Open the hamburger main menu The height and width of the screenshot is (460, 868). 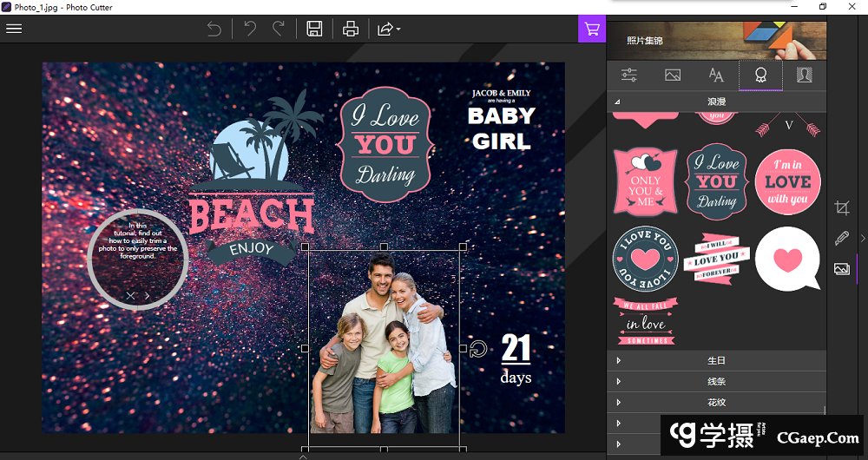click(14, 29)
